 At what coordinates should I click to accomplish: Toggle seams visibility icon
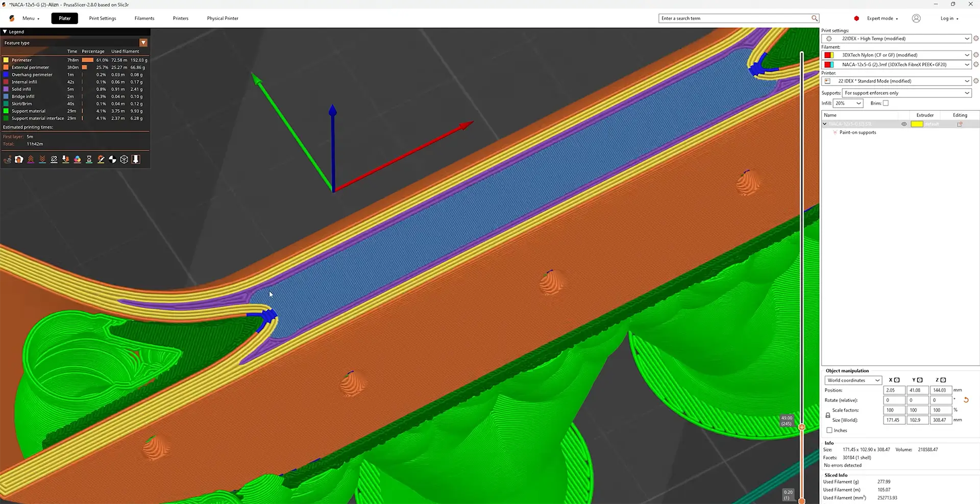coord(54,160)
